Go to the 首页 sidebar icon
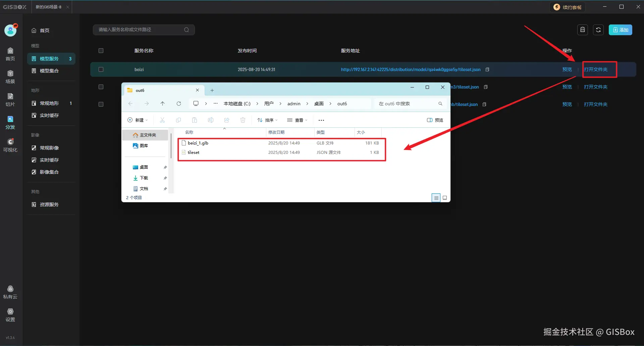 point(10,54)
